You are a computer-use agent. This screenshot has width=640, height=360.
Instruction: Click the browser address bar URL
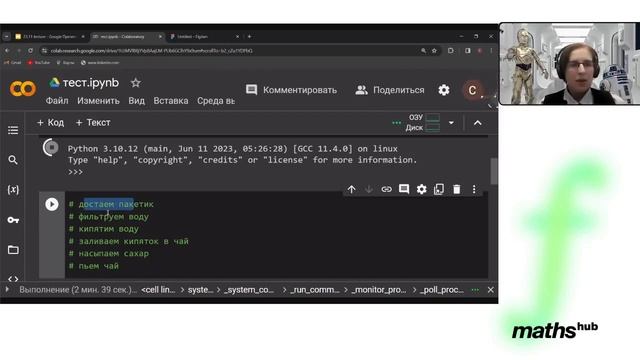[151, 51]
